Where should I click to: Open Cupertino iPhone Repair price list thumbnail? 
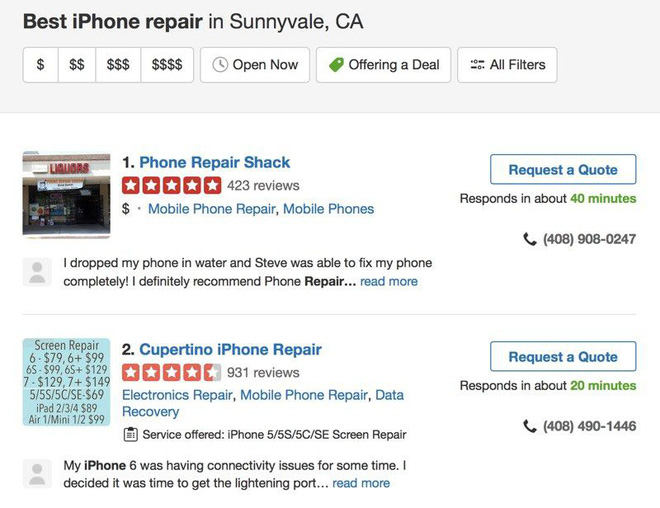(x=66, y=382)
